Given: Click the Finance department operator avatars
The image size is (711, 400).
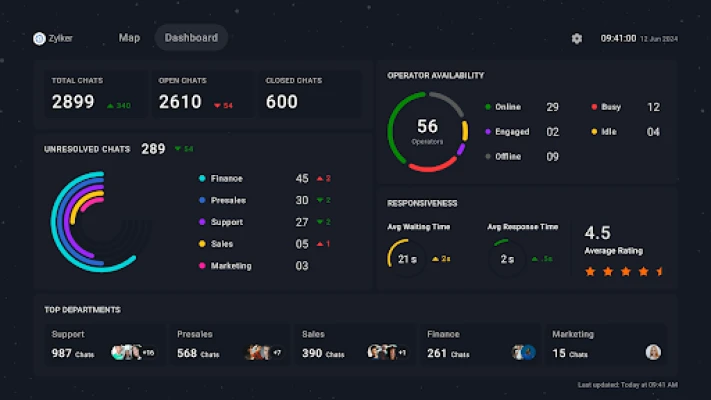Looking at the screenshot, I should point(524,352).
